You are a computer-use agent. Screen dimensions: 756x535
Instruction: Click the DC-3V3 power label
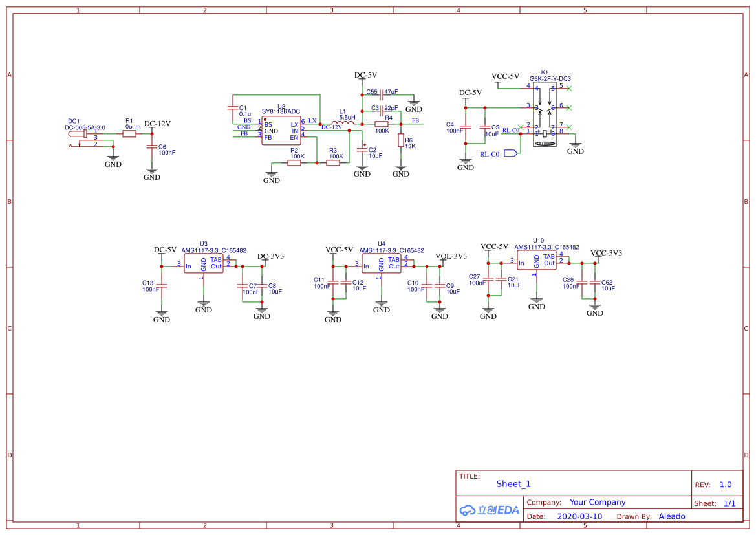270,256
